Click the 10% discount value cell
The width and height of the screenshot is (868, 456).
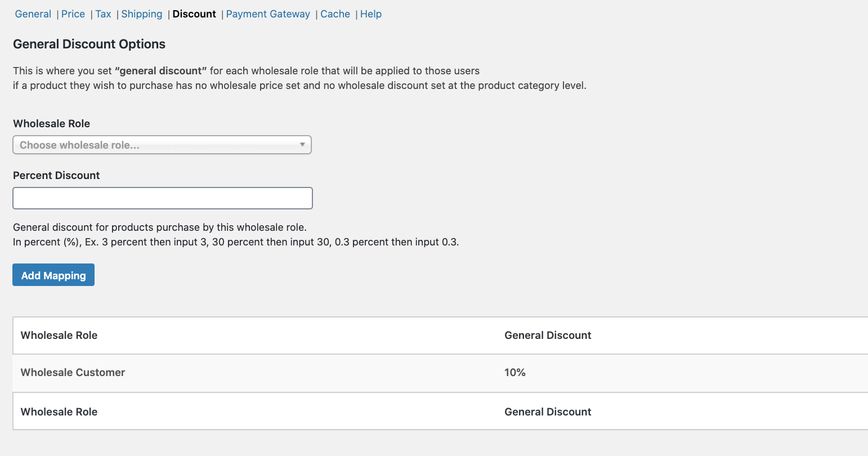point(515,373)
